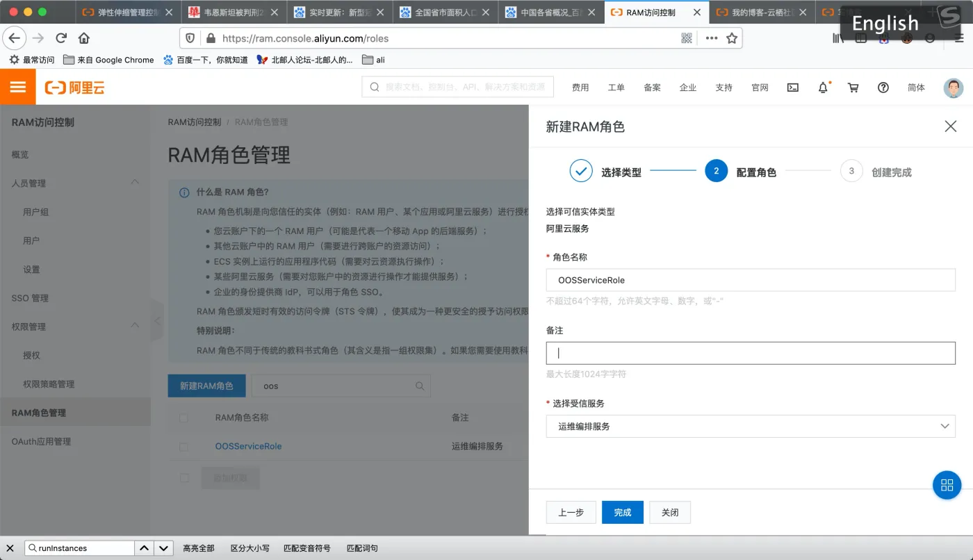Screen dimensions: 973x560
Task: Open 工单 in top navigation
Action: 616,88
